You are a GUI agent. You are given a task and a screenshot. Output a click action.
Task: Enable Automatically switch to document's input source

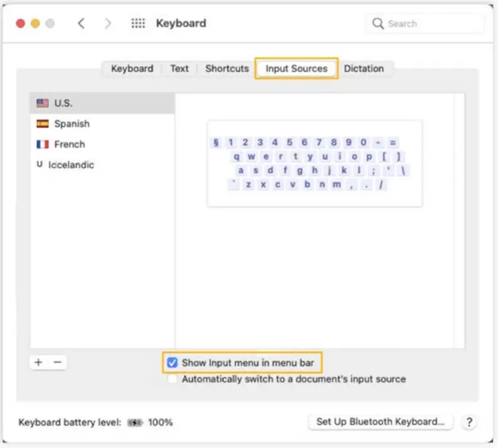(173, 379)
